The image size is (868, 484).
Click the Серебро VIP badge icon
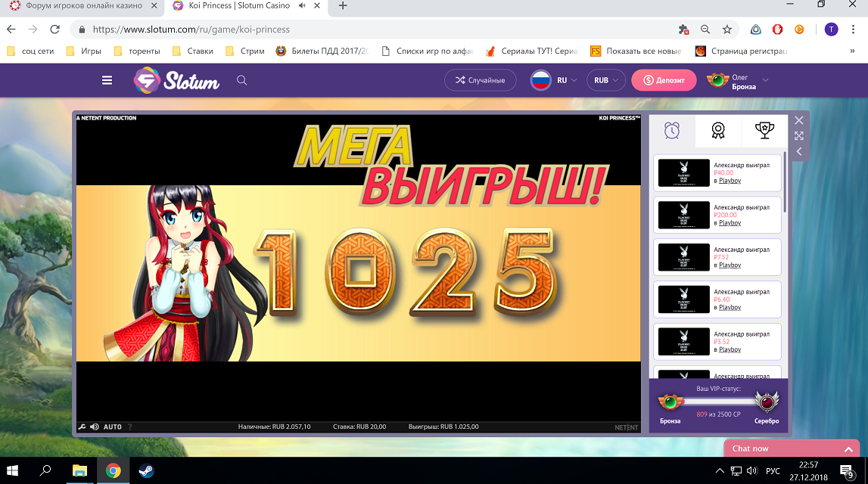pyautogui.click(x=767, y=402)
